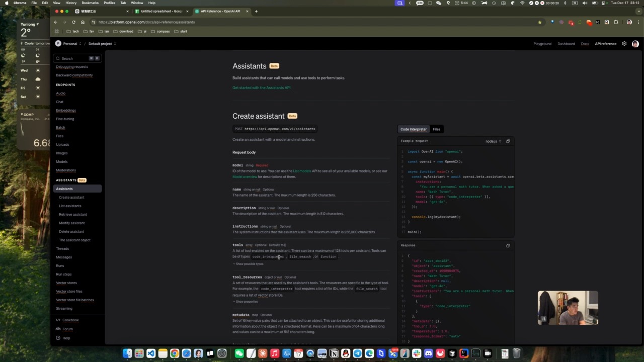Image resolution: width=644 pixels, height=362 pixels.
Task: Expand Show properties under tool_resources
Action: pos(246,302)
